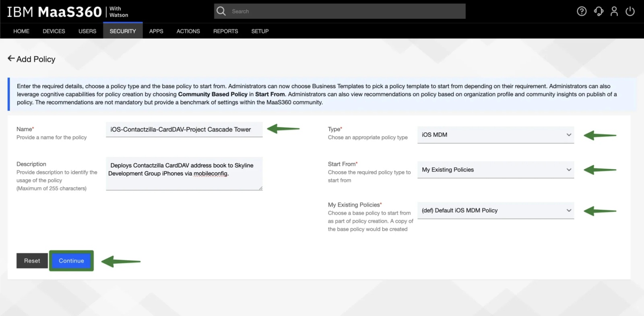Click the 'Type*' field label
This screenshot has width=644, height=316.
point(335,129)
